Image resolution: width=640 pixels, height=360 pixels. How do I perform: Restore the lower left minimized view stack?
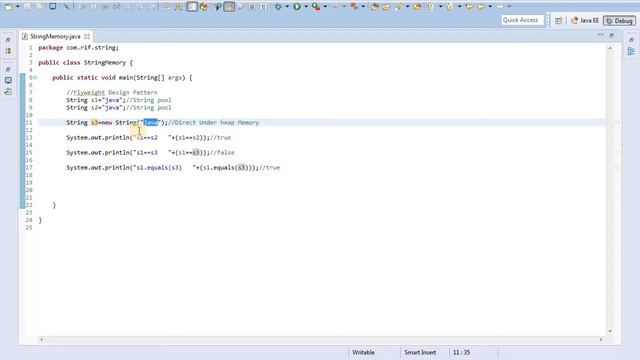click(x=8, y=70)
